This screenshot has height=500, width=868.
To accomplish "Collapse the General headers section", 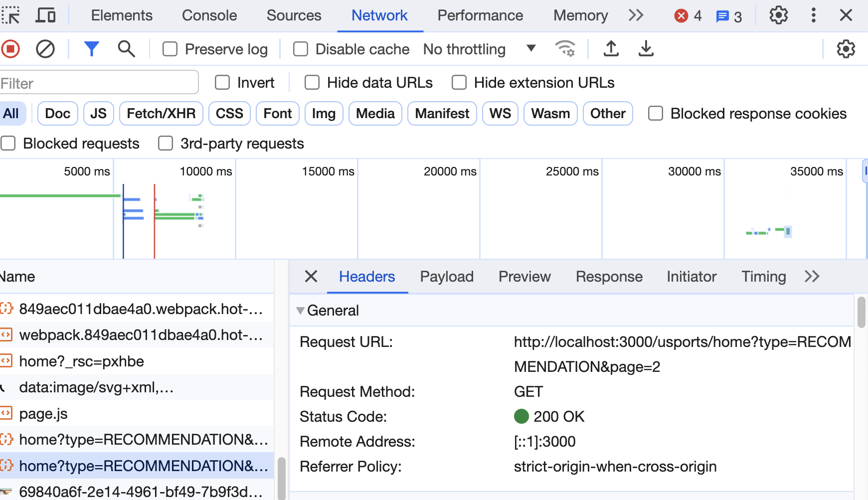I will [x=301, y=311].
